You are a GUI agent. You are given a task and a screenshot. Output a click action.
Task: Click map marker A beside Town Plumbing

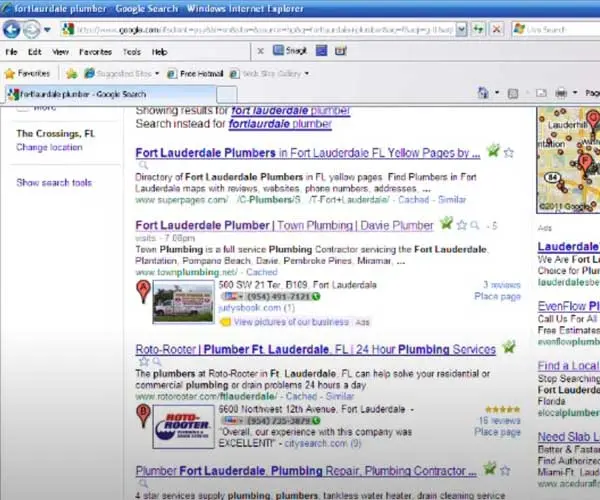143,292
